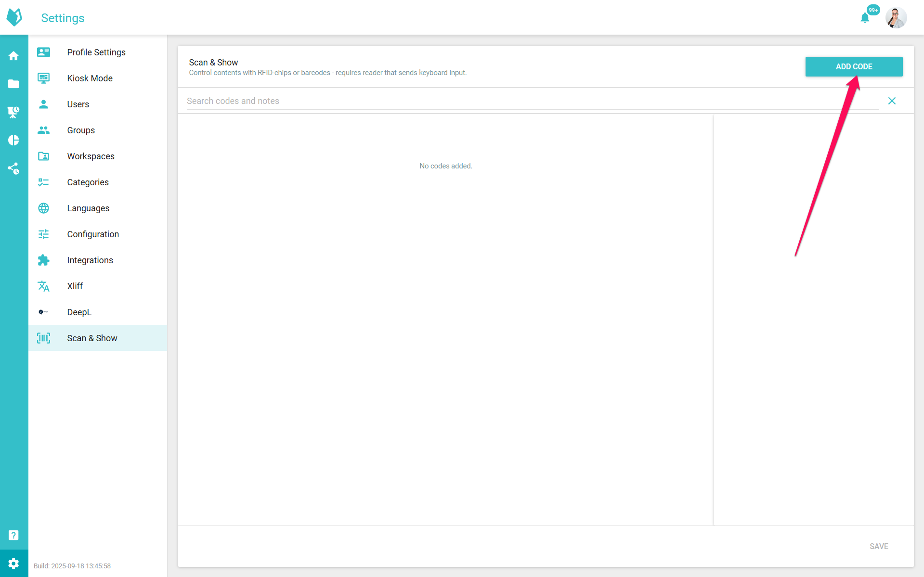The width and height of the screenshot is (924, 577).
Task: Click the ADD CODE button
Action: tap(853, 66)
